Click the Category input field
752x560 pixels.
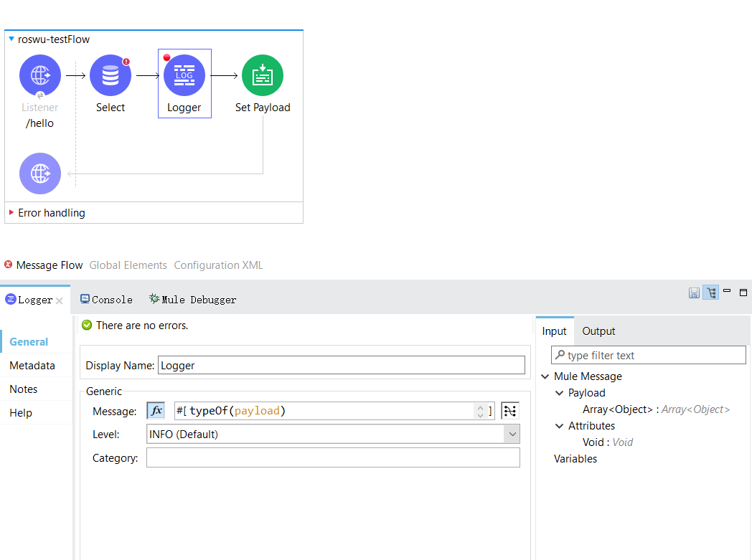(x=333, y=457)
